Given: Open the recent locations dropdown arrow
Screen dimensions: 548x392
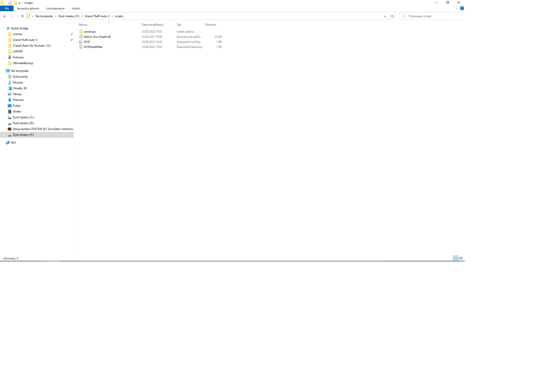Looking at the screenshot, I should pyautogui.click(x=17, y=16).
